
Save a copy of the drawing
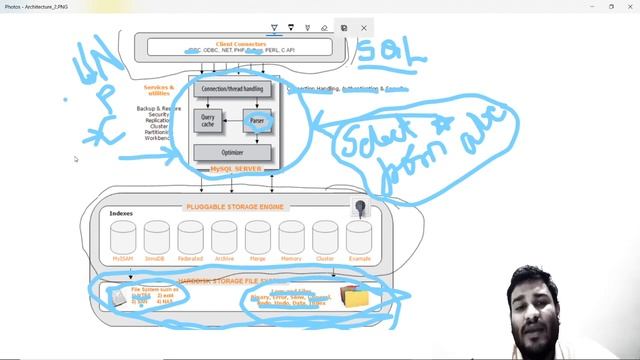(344, 28)
